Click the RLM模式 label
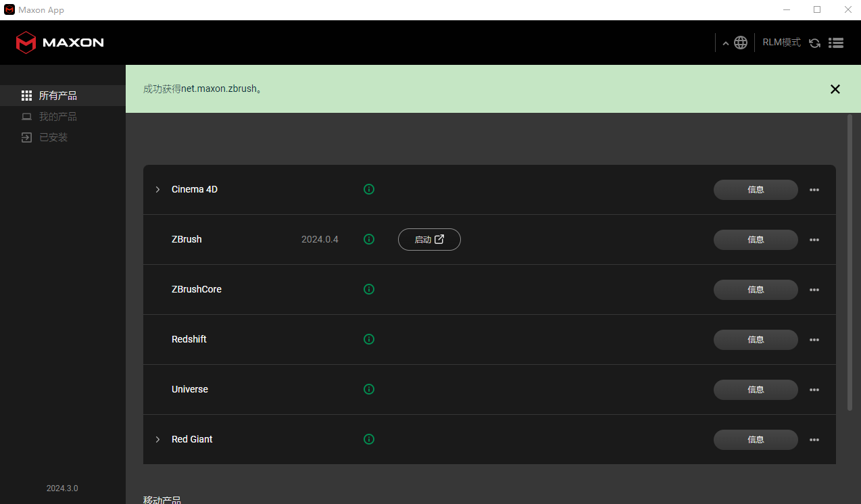The image size is (861, 504). [781, 43]
